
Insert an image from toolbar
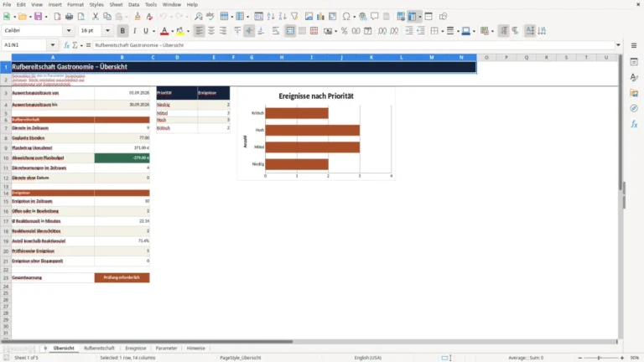tap(309, 17)
